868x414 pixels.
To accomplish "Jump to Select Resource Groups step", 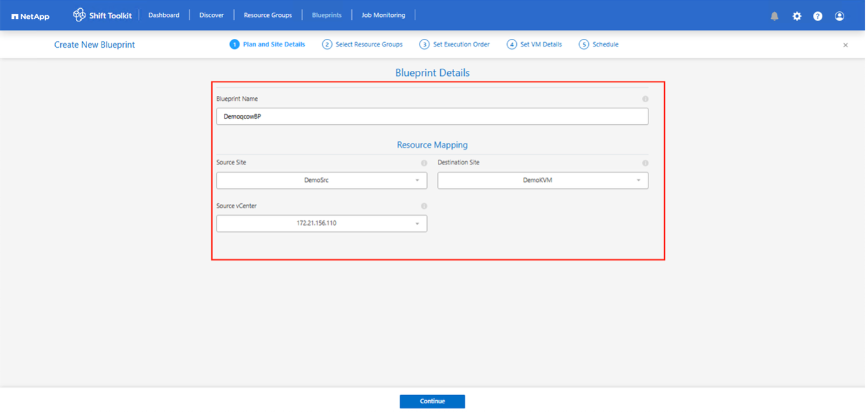I will [x=363, y=45].
